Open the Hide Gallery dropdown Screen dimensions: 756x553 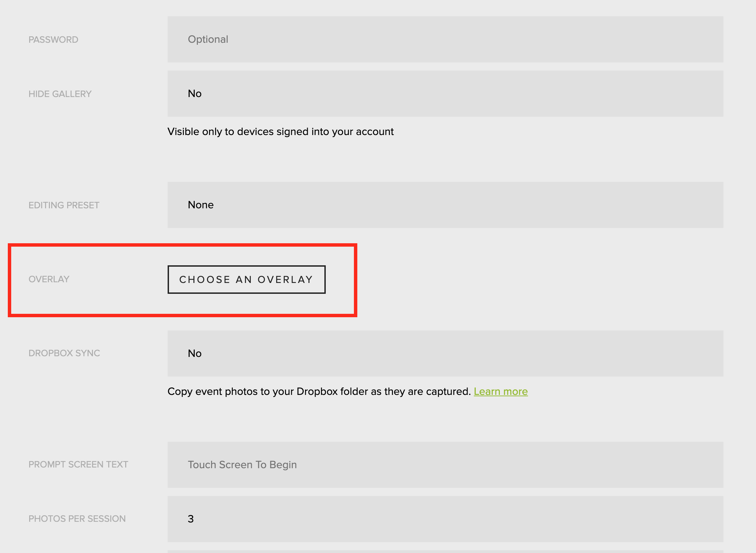(x=445, y=94)
